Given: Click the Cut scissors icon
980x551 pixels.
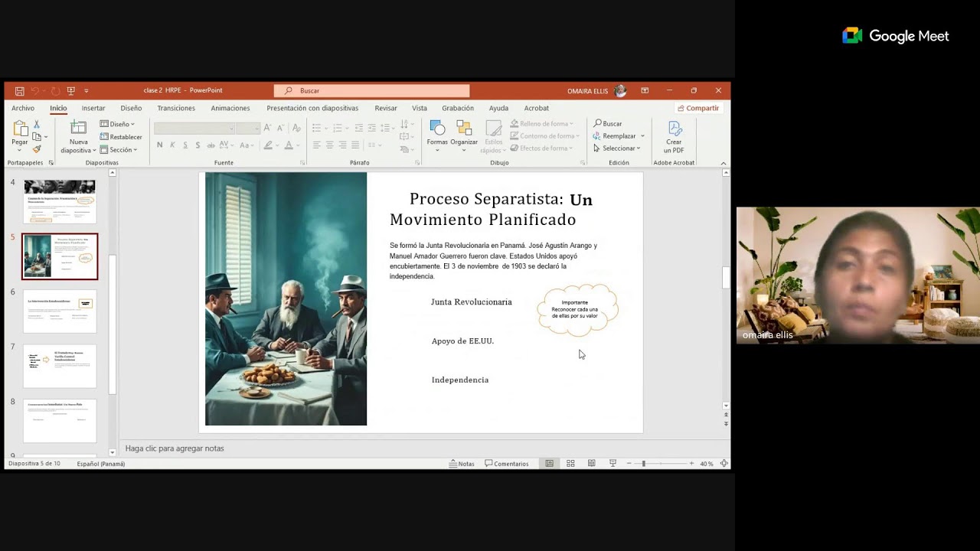Looking at the screenshot, I should point(36,124).
